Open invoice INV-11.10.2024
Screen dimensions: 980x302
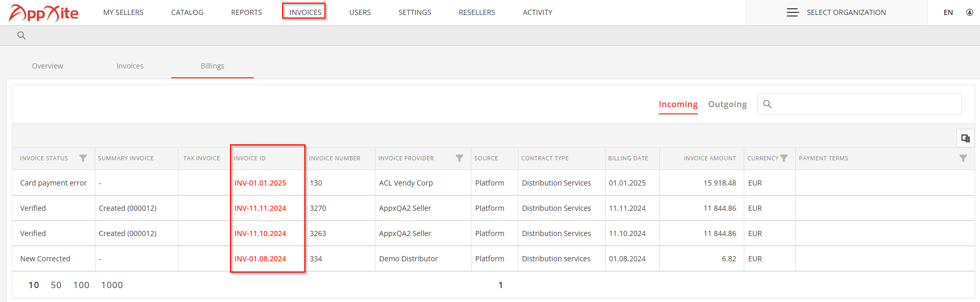pos(260,233)
